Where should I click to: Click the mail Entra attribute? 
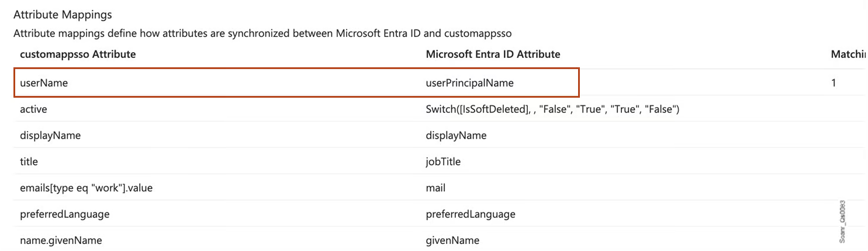435,188
